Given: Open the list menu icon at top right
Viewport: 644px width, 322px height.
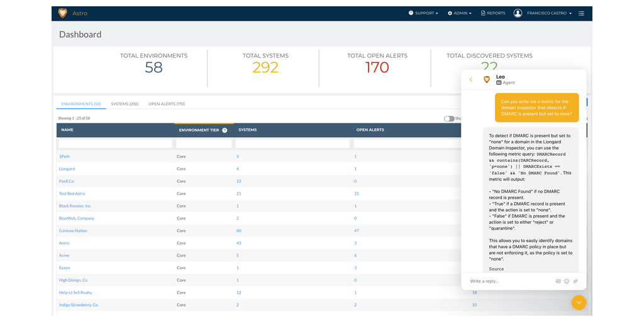Looking at the screenshot, I should (581, 13).
